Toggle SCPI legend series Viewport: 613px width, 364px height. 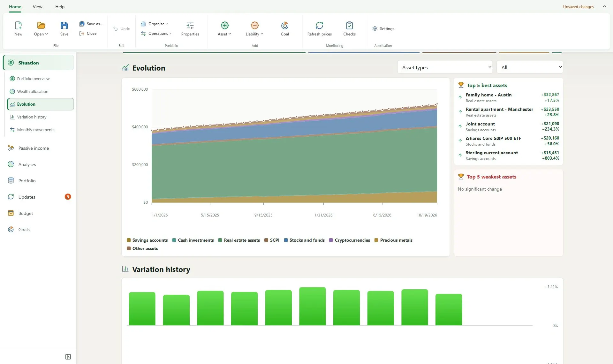tap(272, 240)
